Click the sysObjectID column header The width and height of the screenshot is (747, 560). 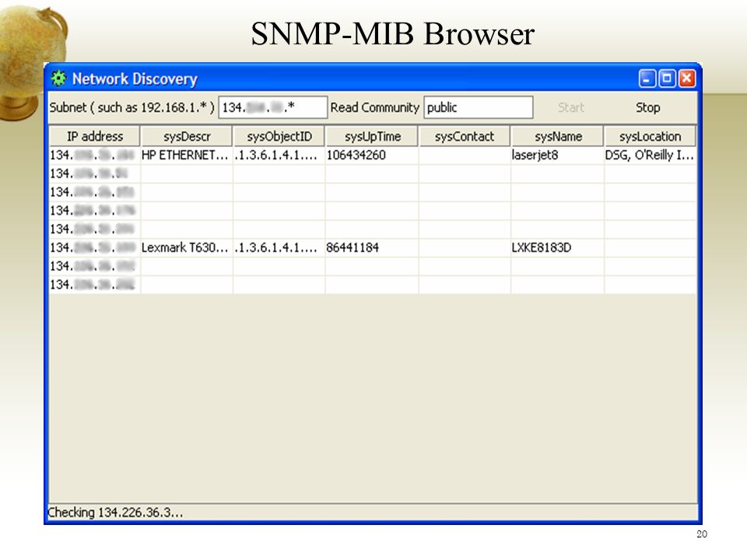[x=279, y=137]
